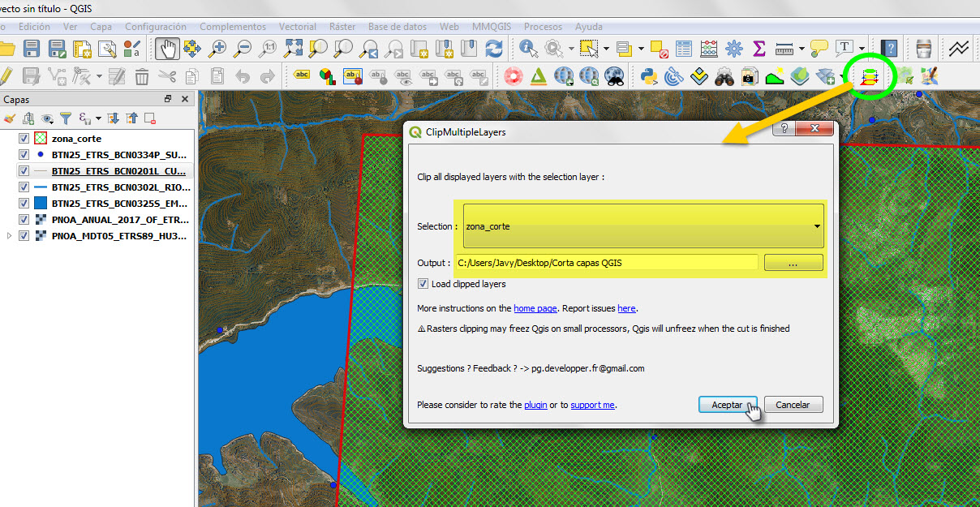Hide the zona_corte layer
Screen dimensions: 980x507
pyautogui.click(x=24, y=138)
